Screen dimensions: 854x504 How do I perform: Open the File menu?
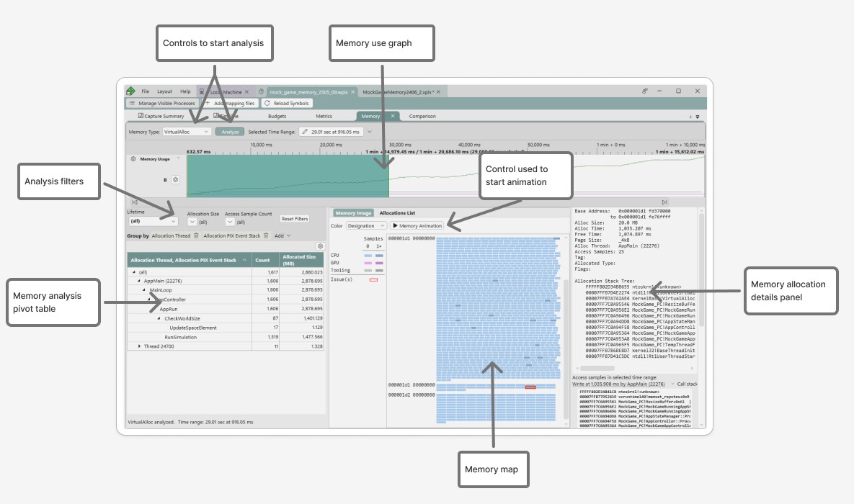(145, 91)
